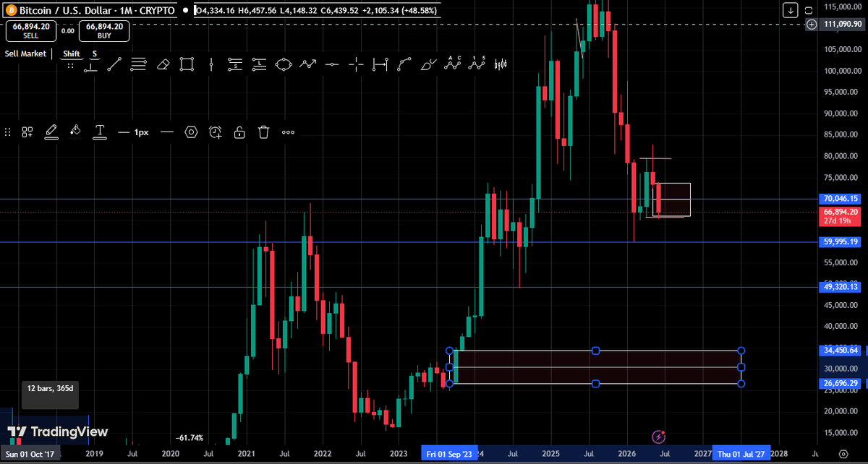Select the Short Position tool
The height and width of the screenshot is (464, 868).
pos(234,64)
